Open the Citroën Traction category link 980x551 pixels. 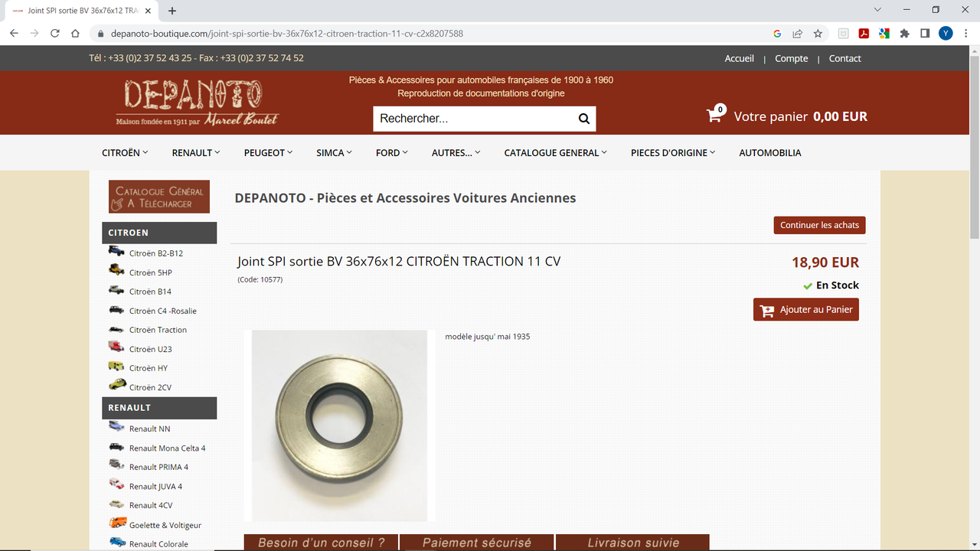(x=158, y=330)
